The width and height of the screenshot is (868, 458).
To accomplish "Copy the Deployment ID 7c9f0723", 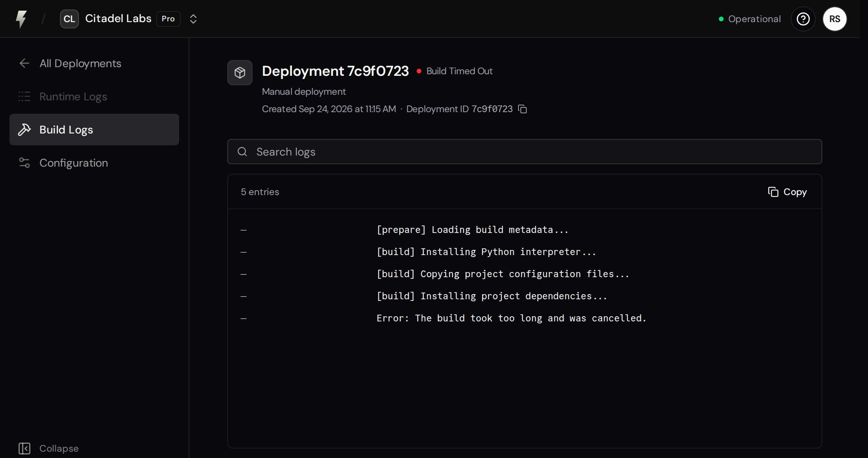I will (522, 109).
